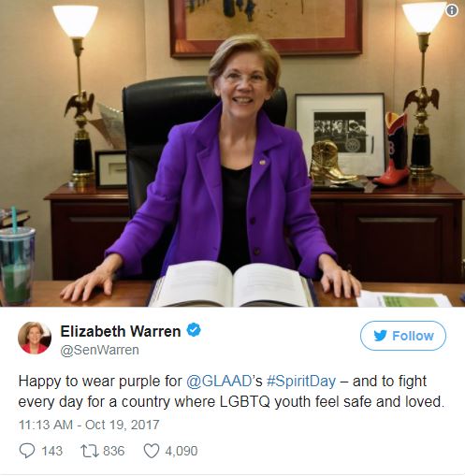Reply using the speech bubble icon
The width and height of the screenshot is (465, 476).
(27, 451)
